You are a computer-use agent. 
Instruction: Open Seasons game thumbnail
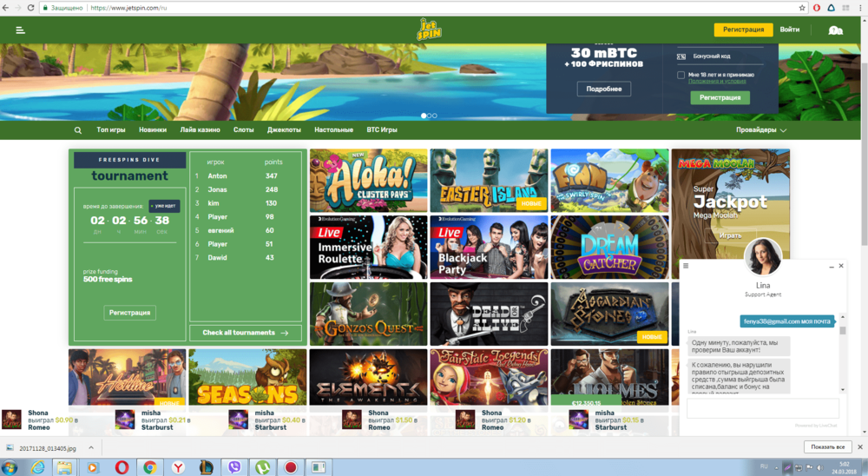(247, 379)
